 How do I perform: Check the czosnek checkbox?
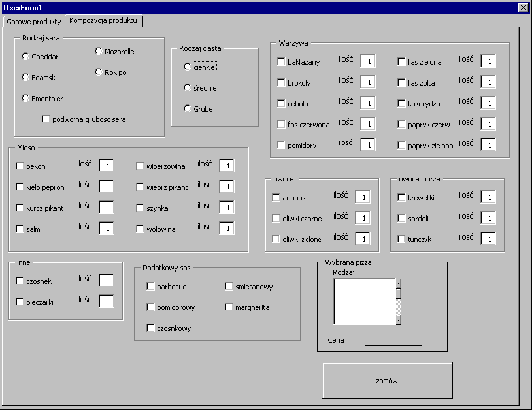(20, 281)
